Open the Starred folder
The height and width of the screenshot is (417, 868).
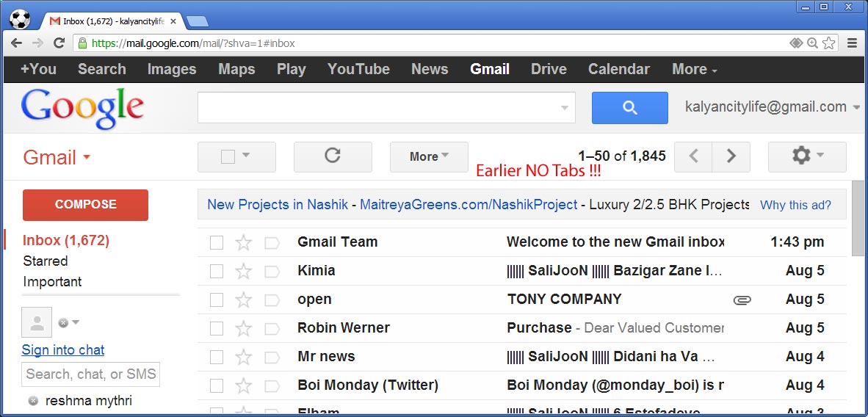(46, 261)
